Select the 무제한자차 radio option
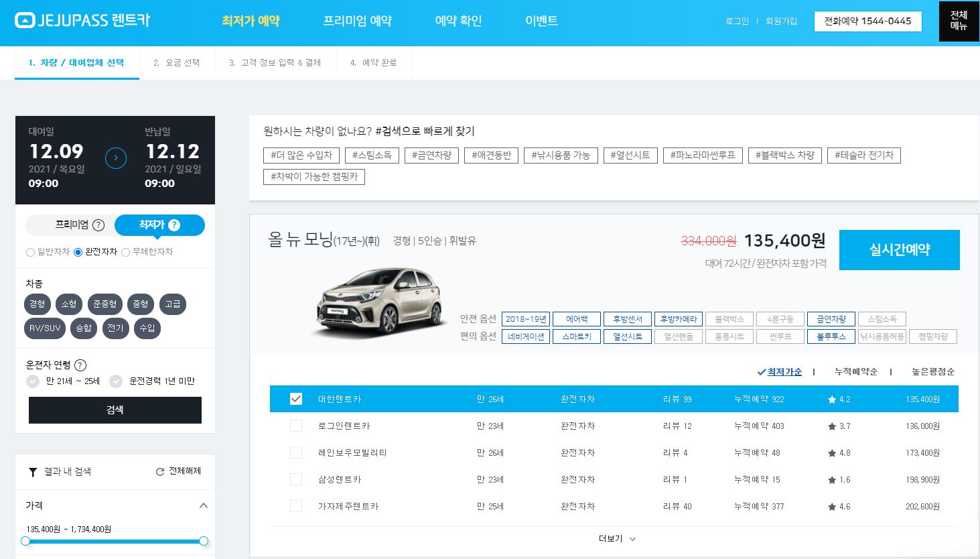The height and width of the screenshot is (559, 980). tap(125, 253)
